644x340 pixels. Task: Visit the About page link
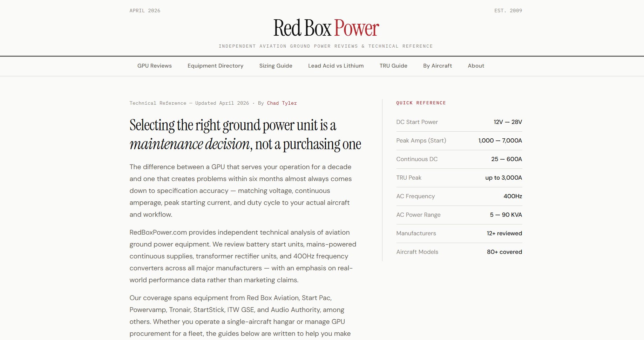(476, 66)
